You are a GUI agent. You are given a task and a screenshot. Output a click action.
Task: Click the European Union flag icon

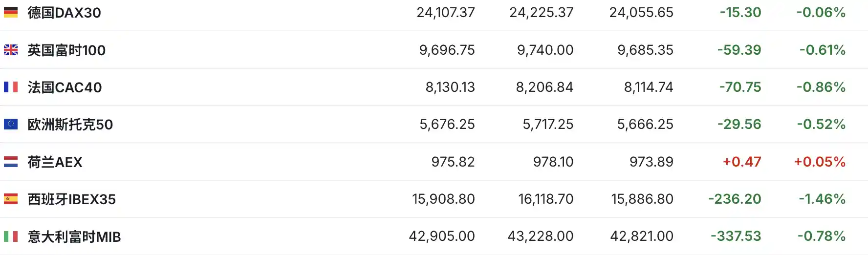click(11, 124)
